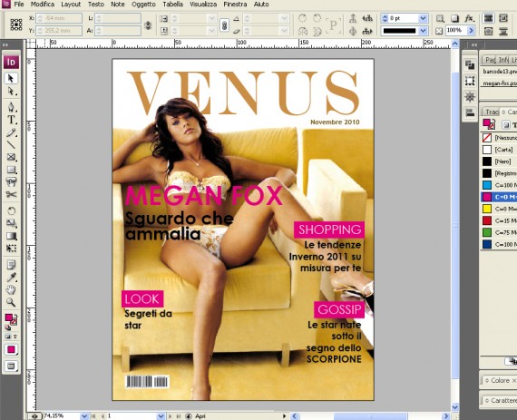This screenshot has height=420, width=517.
Task: Click the X position input field
Action: coord(59,18)
